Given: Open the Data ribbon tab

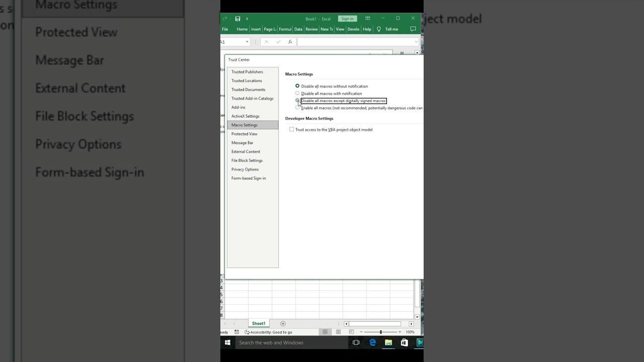Looking at the screenshot, I should pos(298,29).
